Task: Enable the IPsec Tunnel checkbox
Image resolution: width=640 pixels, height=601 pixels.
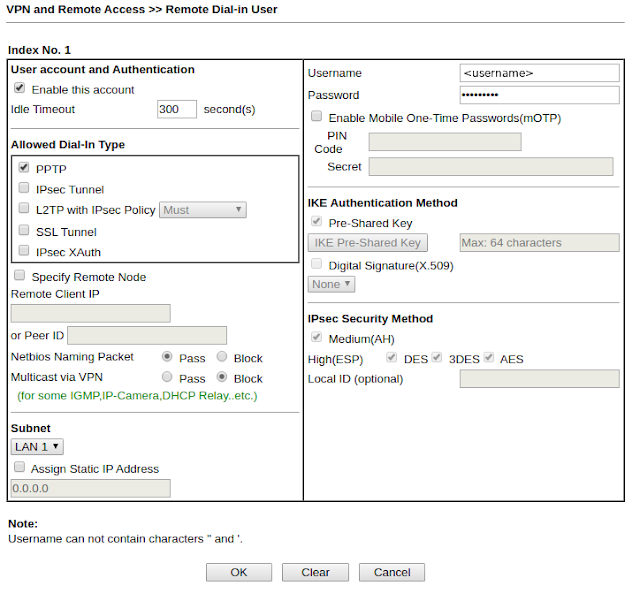Action: pyautogui.click(x=24, y=188)
